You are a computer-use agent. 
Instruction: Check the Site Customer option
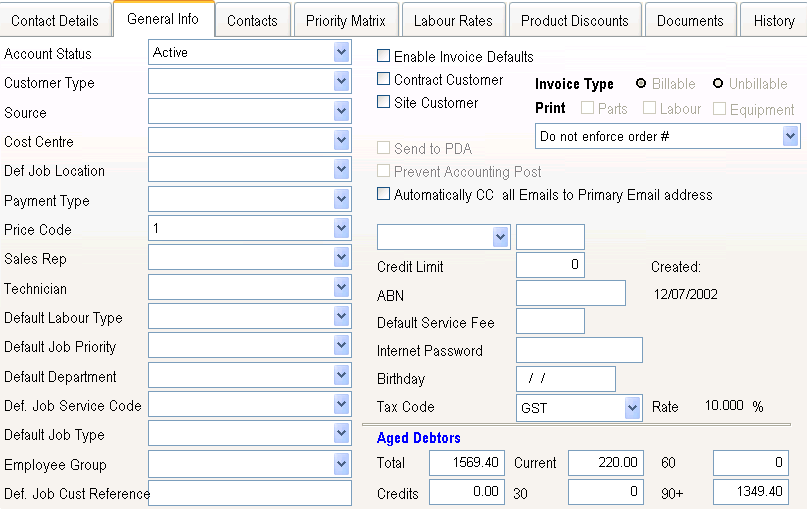click(x=384, y=102)
